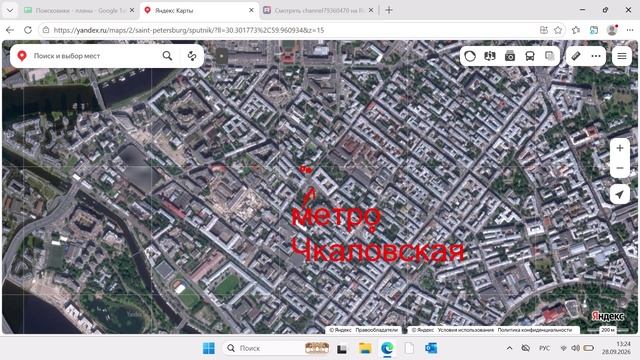Screen dimensions: 640x360
Task: Open the Условия использования link
Action: [465, 330]
